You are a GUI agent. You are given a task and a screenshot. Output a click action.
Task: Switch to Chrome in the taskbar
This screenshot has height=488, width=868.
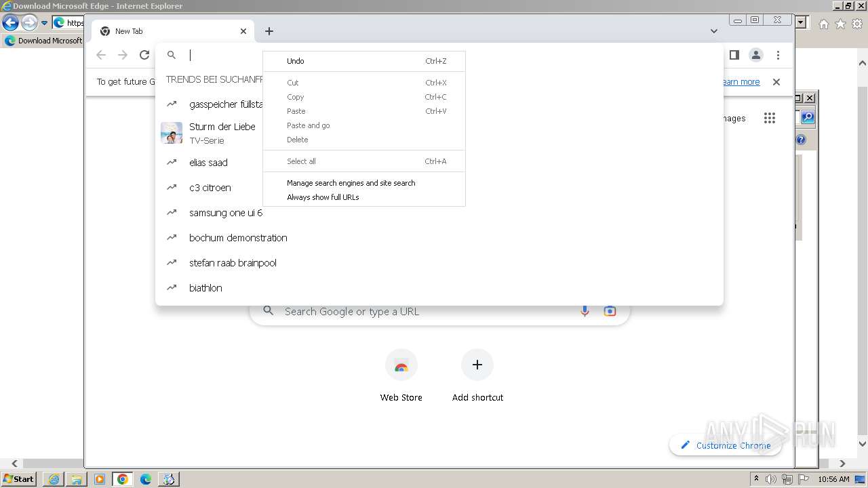tap(123, 479)
